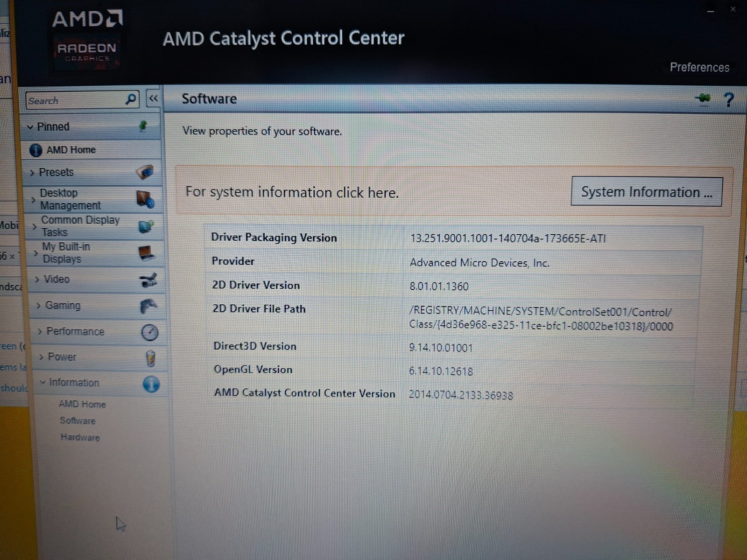The width and height of the screenshot is (747, 560).
Task: Click the pin icon beside Pinned
Action: (x=143, y=126)
